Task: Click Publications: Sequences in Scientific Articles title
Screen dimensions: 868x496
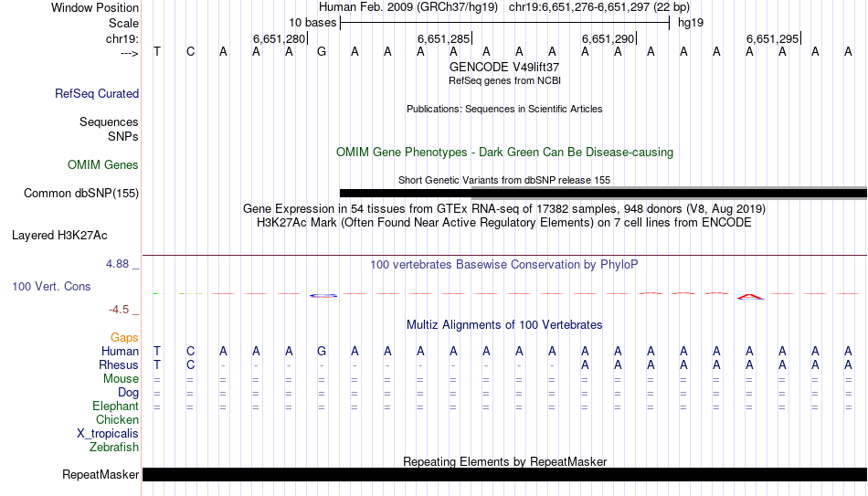Action: pyautogui.click(x=504, y=109)
